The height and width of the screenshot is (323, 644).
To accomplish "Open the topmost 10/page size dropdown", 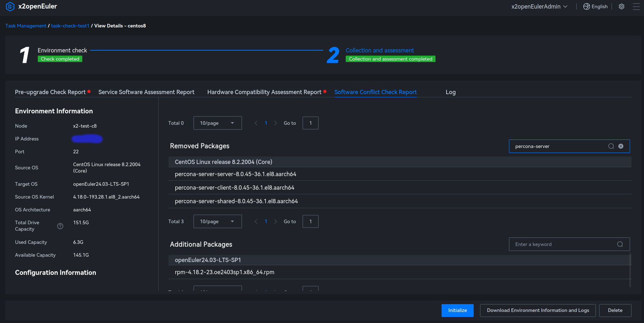I will click(217, 123).
